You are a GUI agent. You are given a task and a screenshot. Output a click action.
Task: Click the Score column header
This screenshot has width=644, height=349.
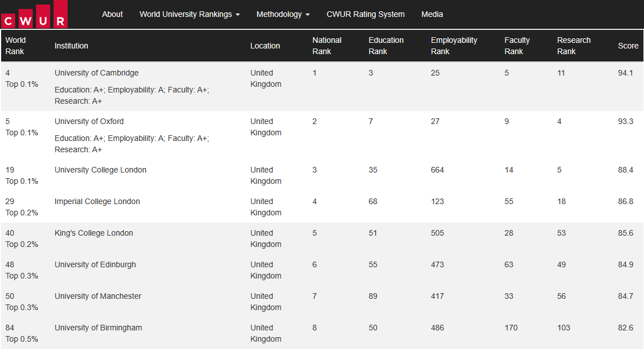[628, 46]
